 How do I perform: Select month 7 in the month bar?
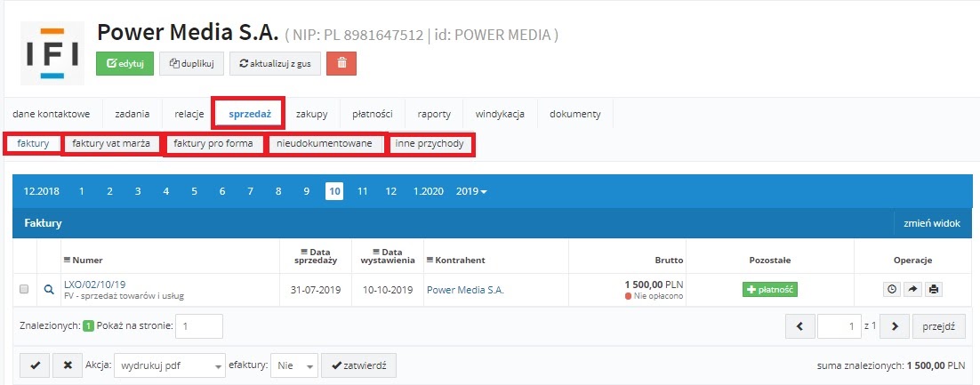(x=250, y=191)
